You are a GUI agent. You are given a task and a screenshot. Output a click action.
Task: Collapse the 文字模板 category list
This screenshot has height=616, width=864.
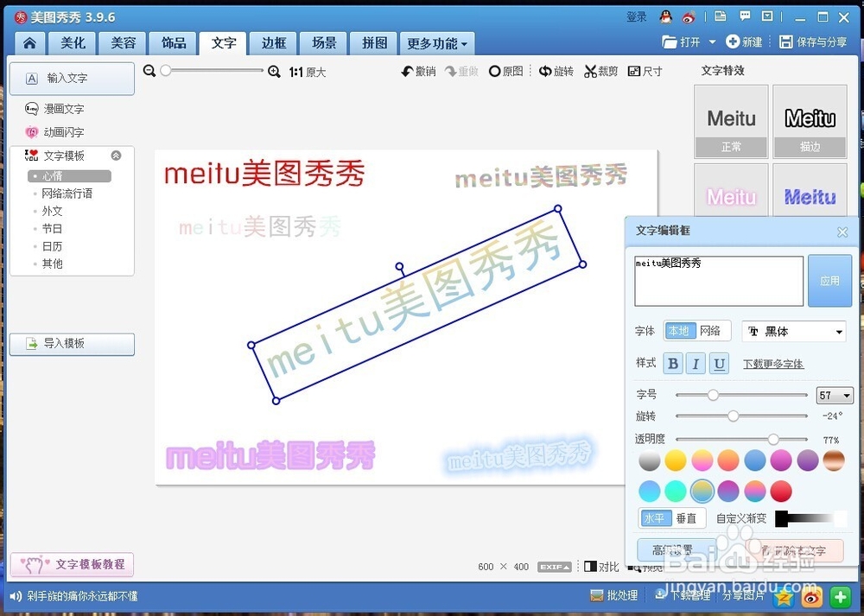(115, 156)
